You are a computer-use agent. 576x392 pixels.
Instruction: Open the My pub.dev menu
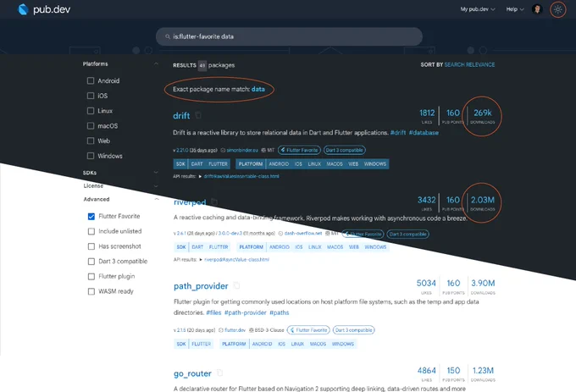tap(478, 9)
